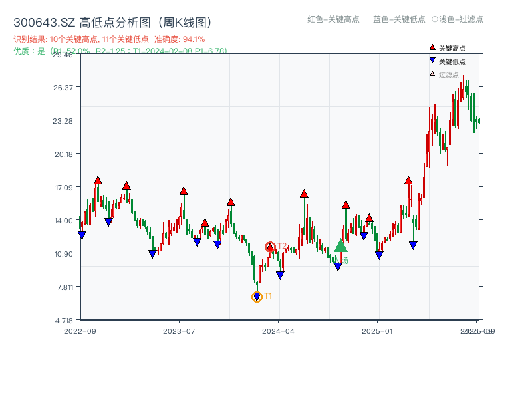Select the red high triangle just after 2023-07
Image resolution: width=532 pixels, height=399 pixels.
pos(184,191)
